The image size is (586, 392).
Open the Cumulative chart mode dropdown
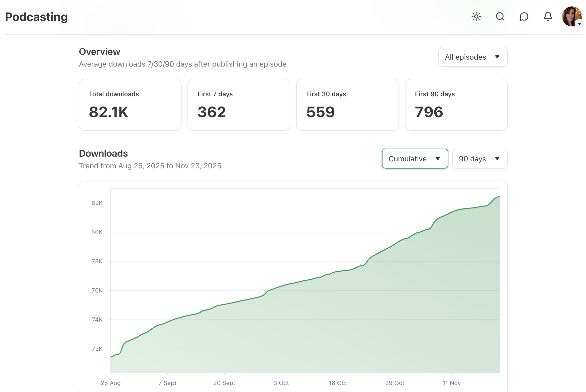415,159
